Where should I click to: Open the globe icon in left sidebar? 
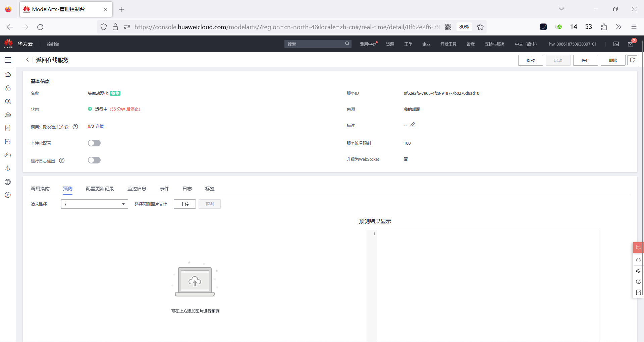point(8,182)
